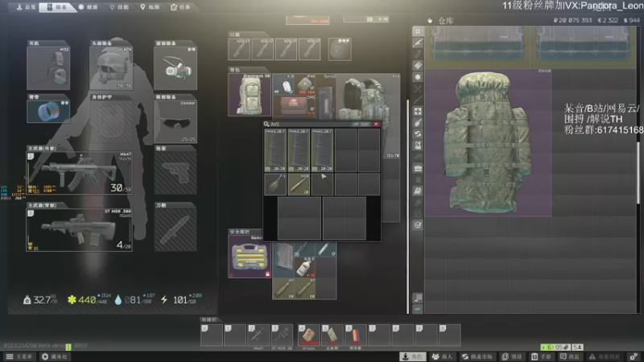
Task: Select the large 6Sh118 backpack in stash
Action: pyautogui.click(x=489, y=142)
